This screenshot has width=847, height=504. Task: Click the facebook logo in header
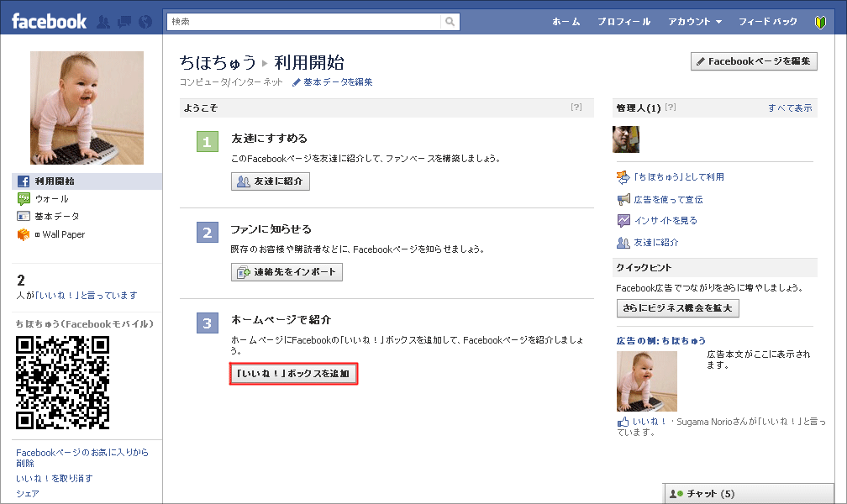coord(49,22)
